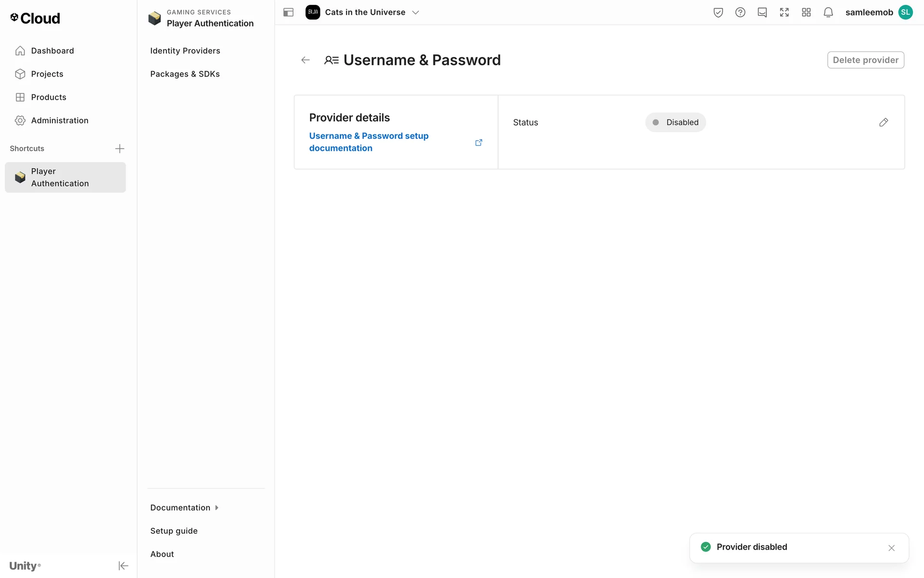Open the feedback chat icon in header
Image resolution: width=924 pixels, height=578 pixels.
(x=762, y=13)
